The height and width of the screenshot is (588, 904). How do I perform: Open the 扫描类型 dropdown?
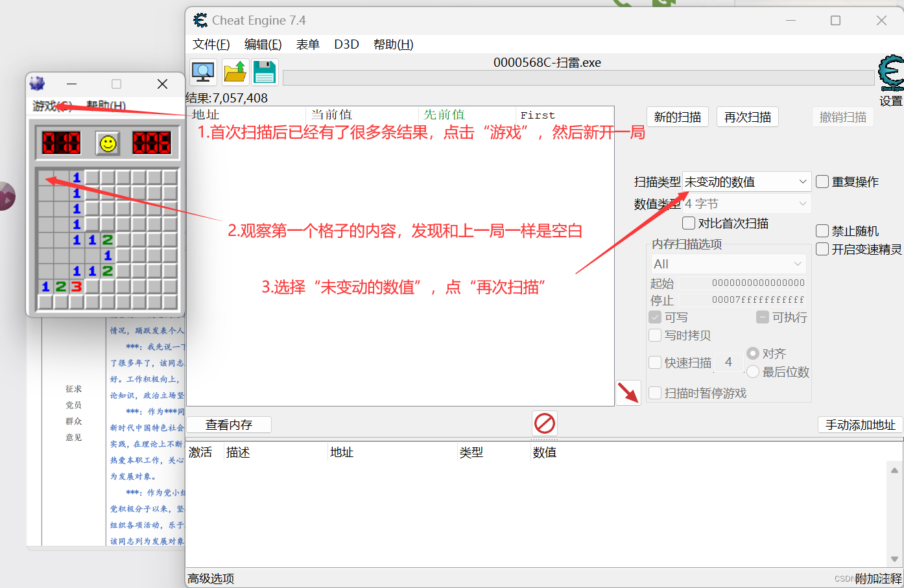click(x=746, y=182)
